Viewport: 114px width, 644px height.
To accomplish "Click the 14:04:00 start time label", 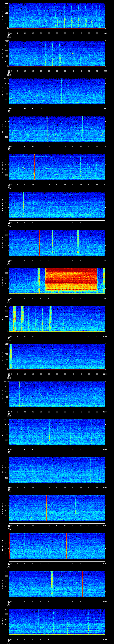I will coord(9,147).
